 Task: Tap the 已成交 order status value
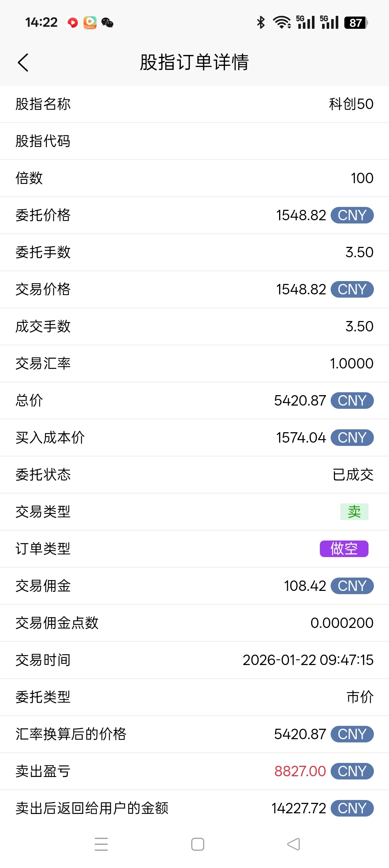pyautogui.click(x=353, y=475)
